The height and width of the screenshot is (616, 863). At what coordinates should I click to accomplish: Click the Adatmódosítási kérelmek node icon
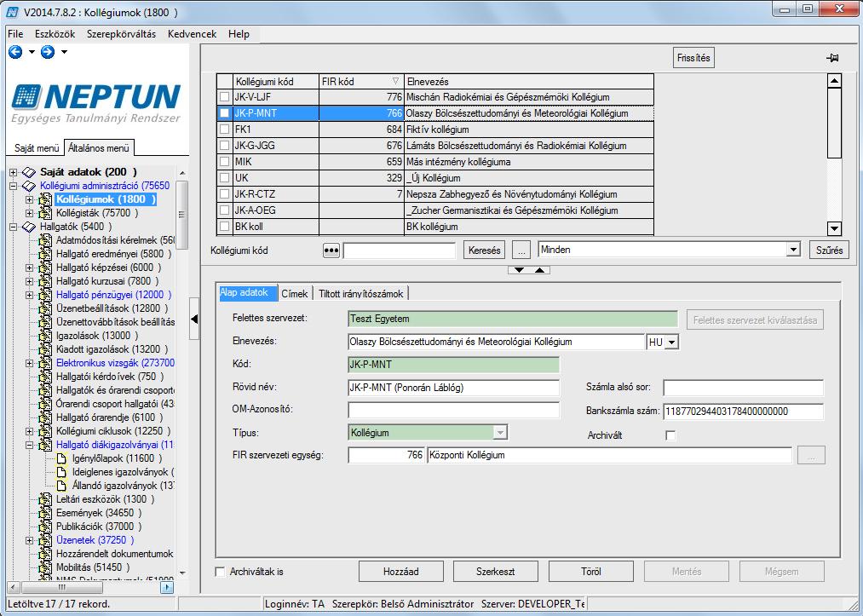(45, 240)
